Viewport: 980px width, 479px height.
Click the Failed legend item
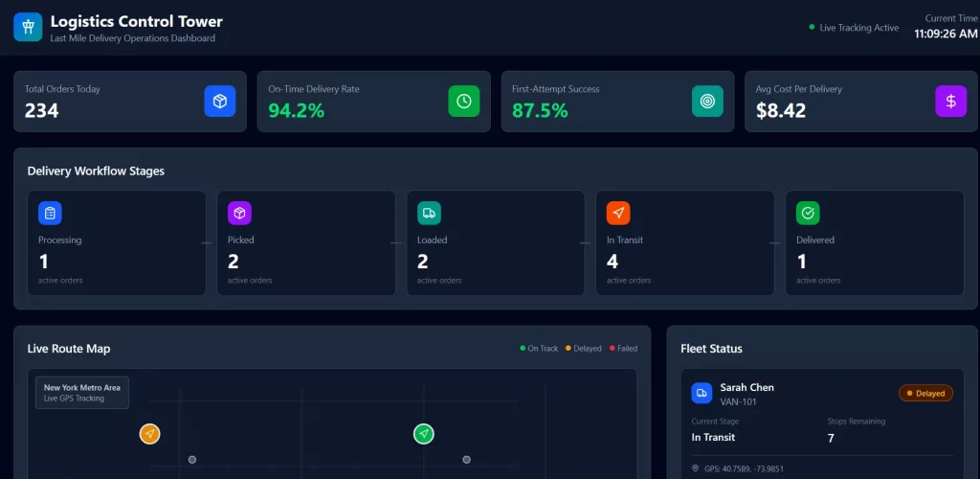pyautogui.click(x=623, y=349)
